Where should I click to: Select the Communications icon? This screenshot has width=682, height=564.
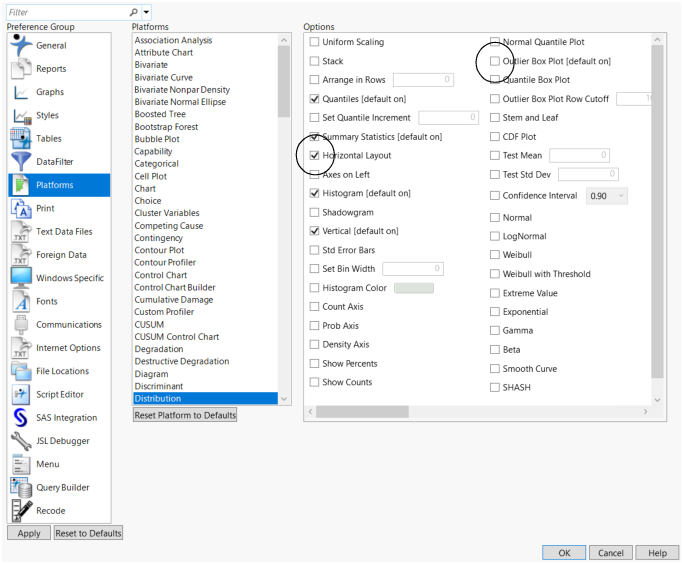[x=21, y=324]
